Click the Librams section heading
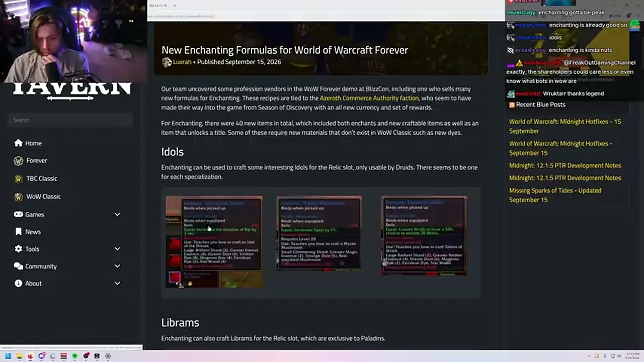644x362 pixels. click(180, 323)
